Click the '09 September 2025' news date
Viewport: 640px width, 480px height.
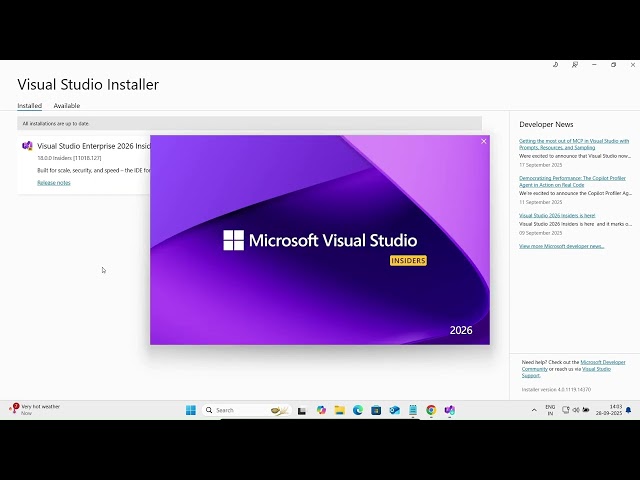coord(540,233)
